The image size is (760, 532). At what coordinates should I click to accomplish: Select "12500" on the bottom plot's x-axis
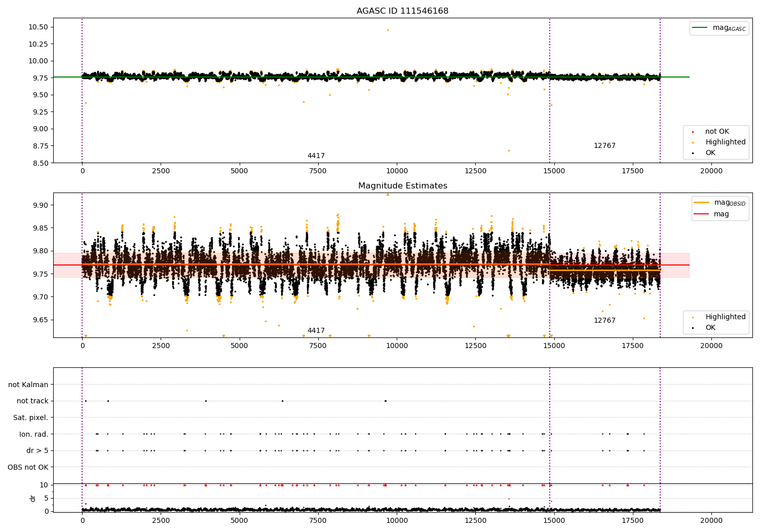point(475,520)
